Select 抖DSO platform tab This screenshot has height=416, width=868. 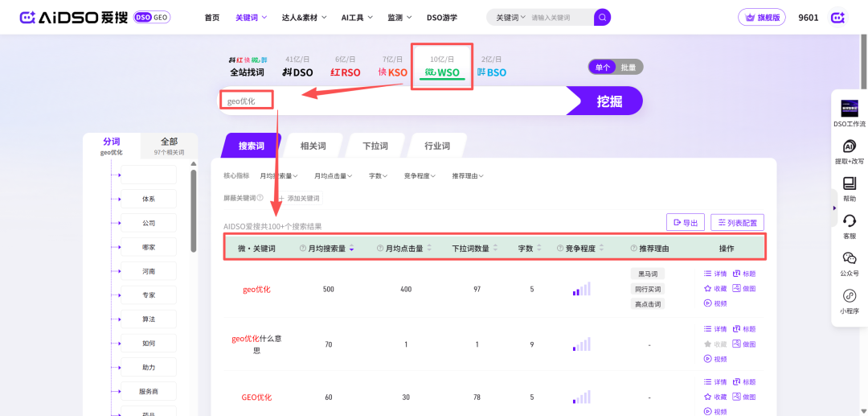[x=297, y=67]
